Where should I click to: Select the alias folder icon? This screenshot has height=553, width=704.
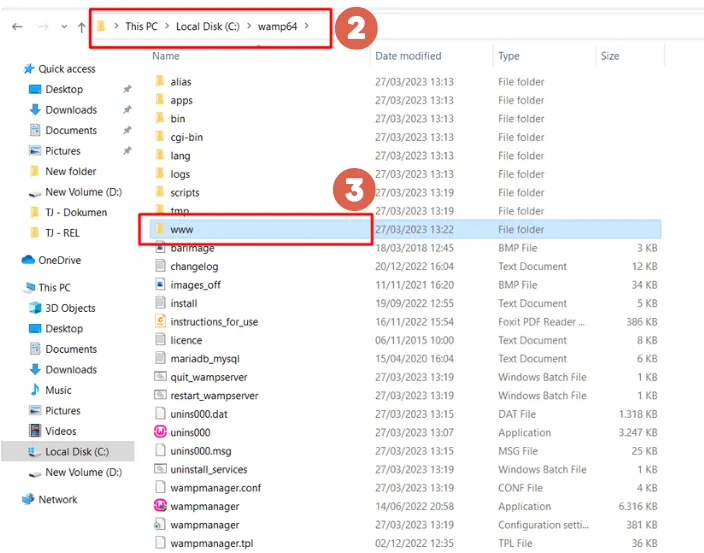coord(160,81)
